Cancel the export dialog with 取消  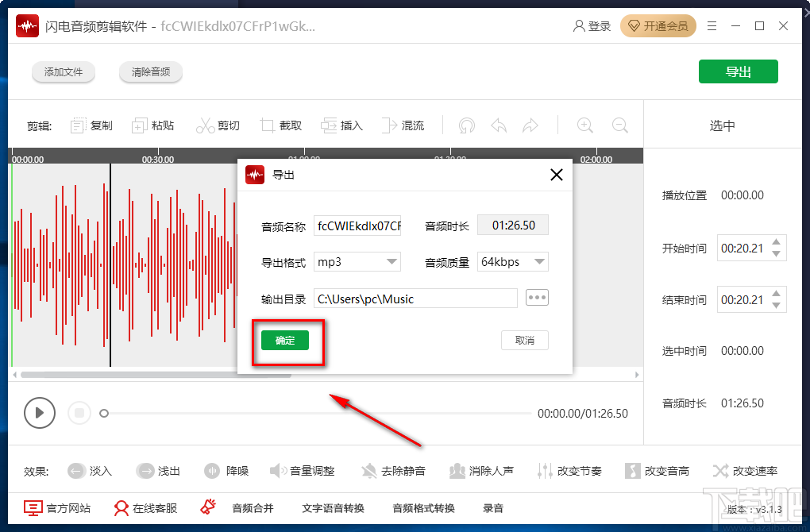click(x=524, y=340)
